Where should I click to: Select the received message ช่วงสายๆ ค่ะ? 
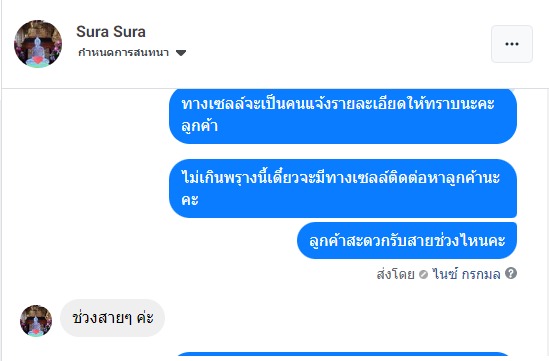112,318
